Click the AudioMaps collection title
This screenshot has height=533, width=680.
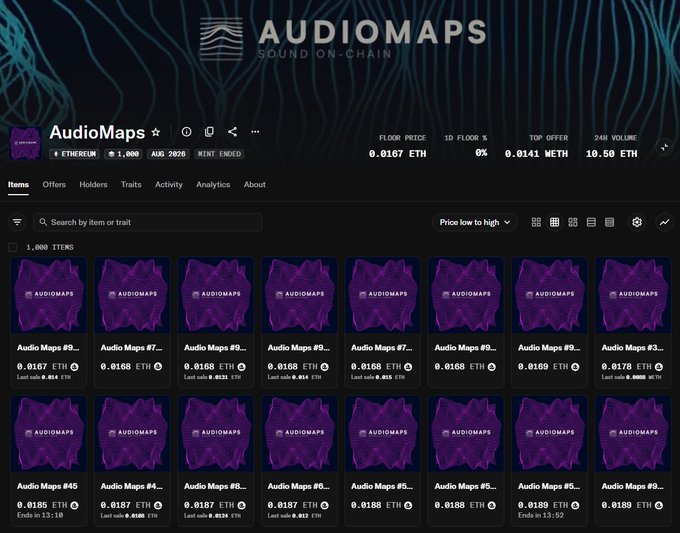(x=97, y=132)
